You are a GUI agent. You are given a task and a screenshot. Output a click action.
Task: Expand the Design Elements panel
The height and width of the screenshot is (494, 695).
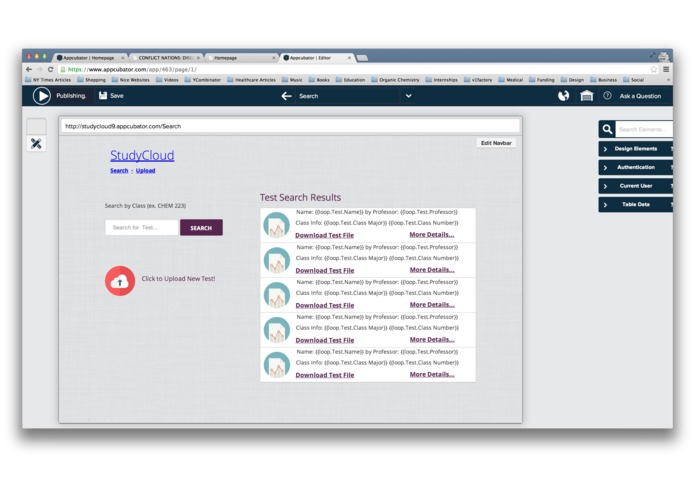click(636, 149)
